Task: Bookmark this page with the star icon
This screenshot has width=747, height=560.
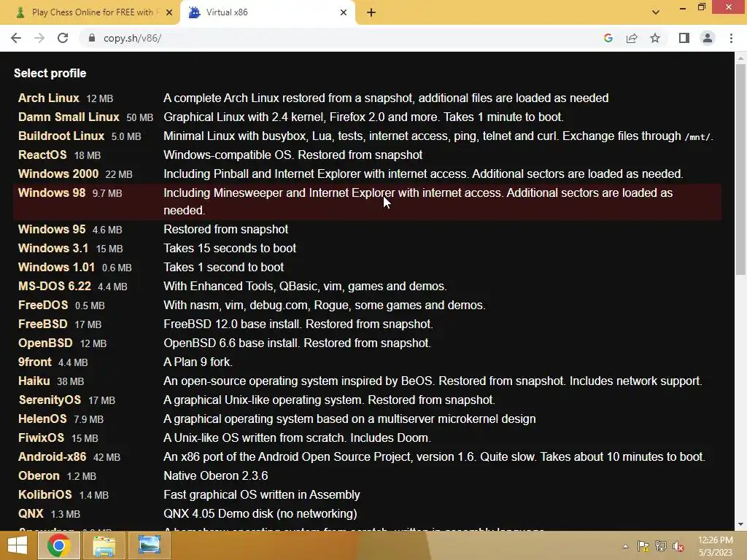Action: 655,38
